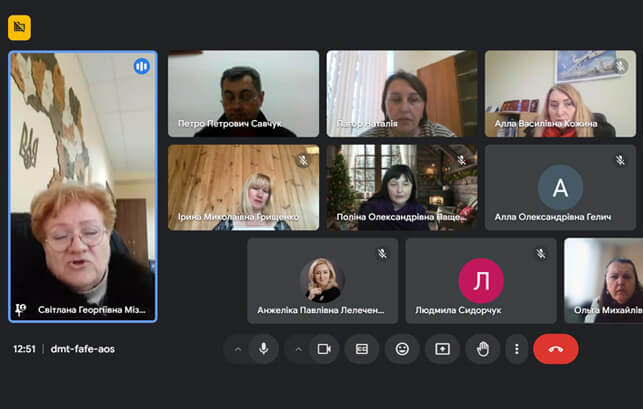Click Анжеліка Павлівна profile photo
This screenshot has height=409, width=643.
(x=322, y=279)
